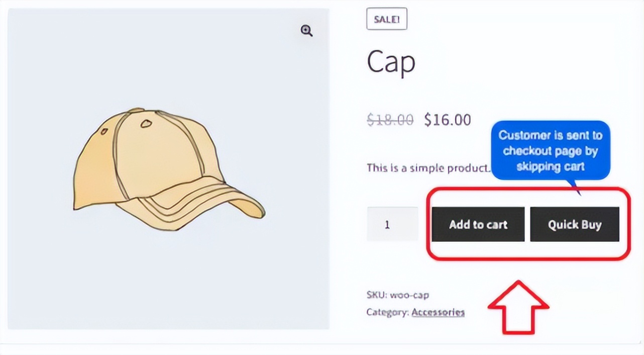
Task: Click the Add to cart button
Action: [477, 224]
